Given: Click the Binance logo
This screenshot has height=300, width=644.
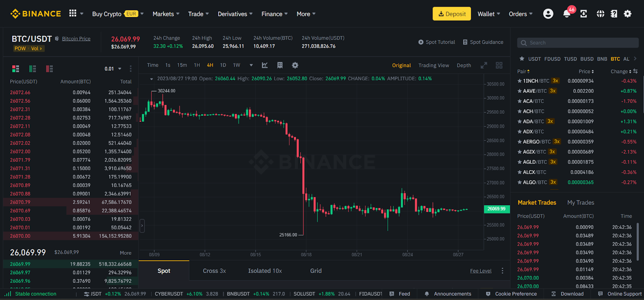Looking at the screenshot, I should tap(35, 14).
